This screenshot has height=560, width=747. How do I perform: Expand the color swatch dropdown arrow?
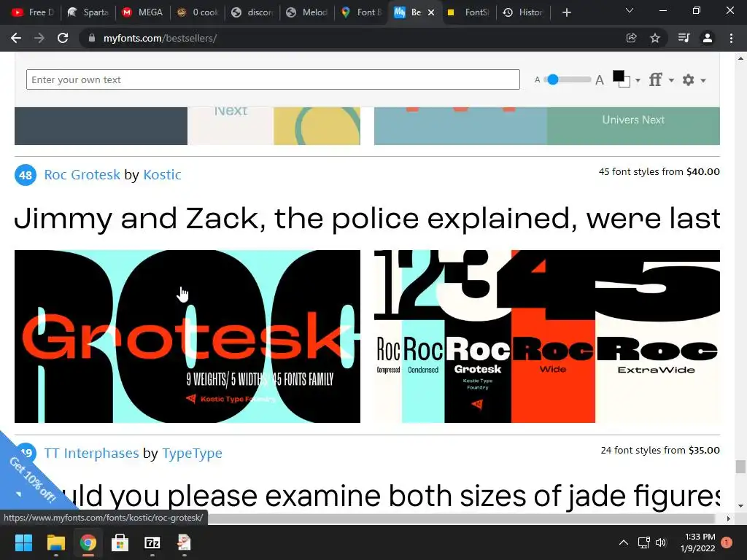[638, 80]
